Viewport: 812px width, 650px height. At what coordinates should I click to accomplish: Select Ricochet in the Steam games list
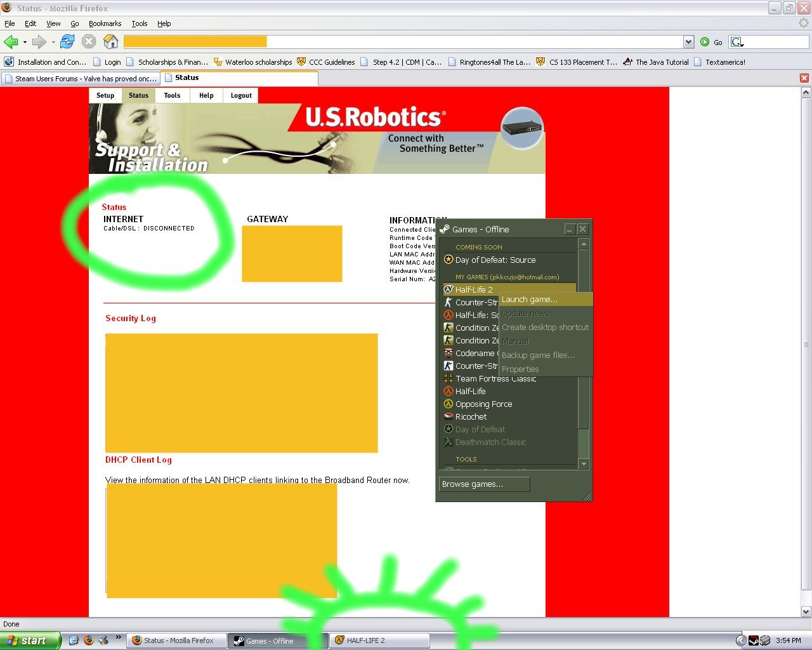[471, 417]
